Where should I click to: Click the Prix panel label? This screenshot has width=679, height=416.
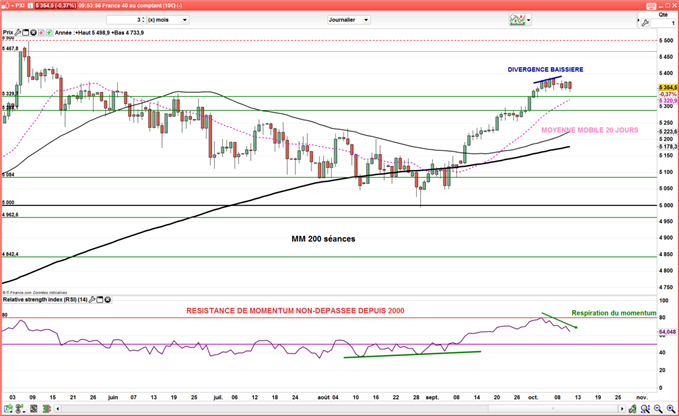click(x=8, y=32)
